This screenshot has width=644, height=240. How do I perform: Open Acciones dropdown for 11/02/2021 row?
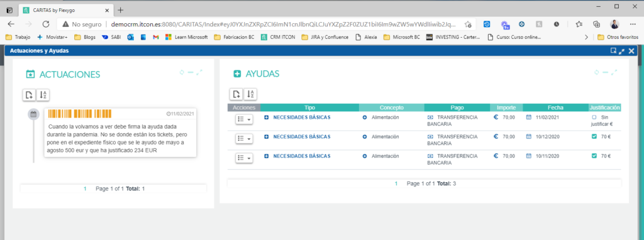click(244, 119)
